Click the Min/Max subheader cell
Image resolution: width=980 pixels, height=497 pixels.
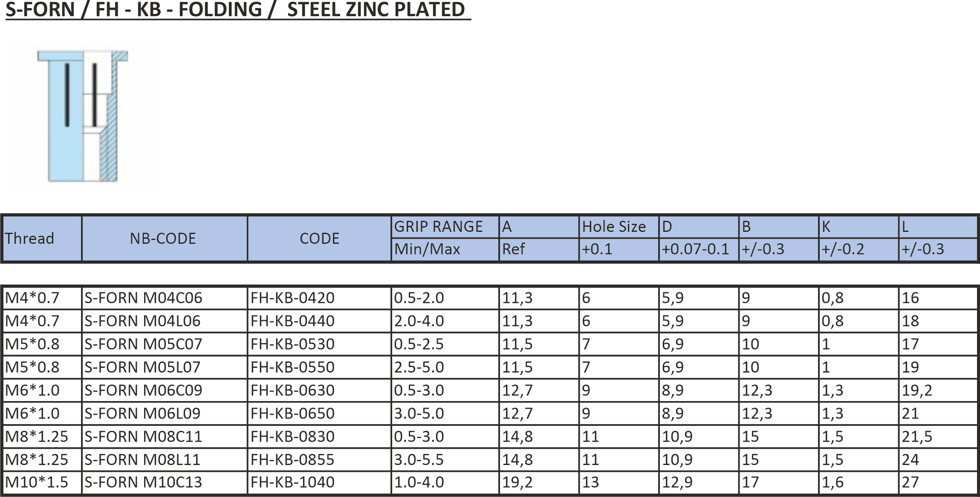(x=445, y=249)
